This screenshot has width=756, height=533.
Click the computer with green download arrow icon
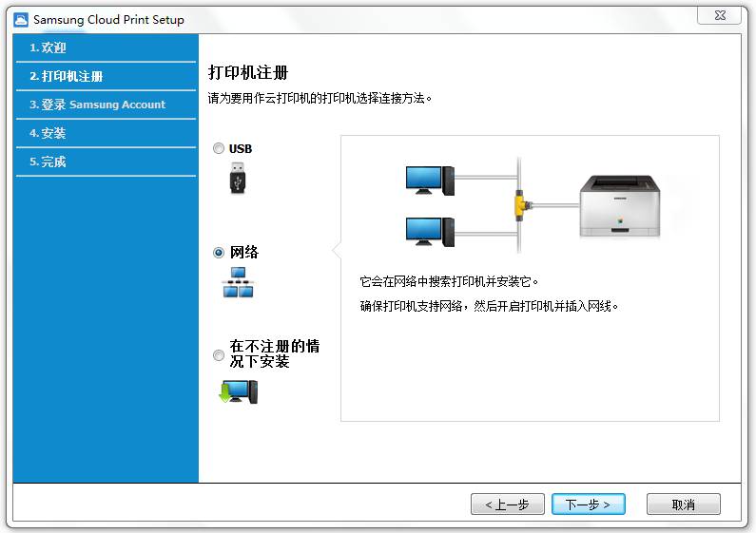coord(238,391)
